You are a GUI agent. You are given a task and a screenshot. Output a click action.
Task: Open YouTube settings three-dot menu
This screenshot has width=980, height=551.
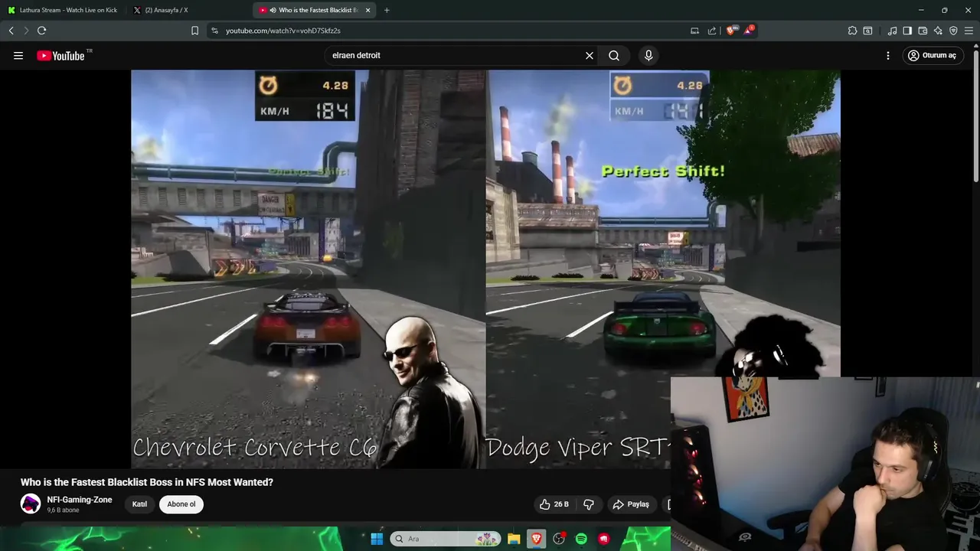[887, 55]
